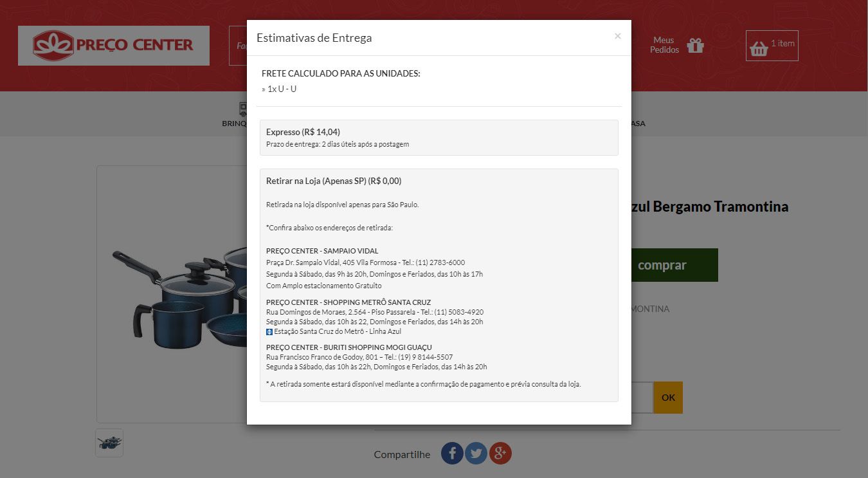The image size is (868, 478).
Task: Click Rua Domingos de Moraes address line
Action: [375, 312]
